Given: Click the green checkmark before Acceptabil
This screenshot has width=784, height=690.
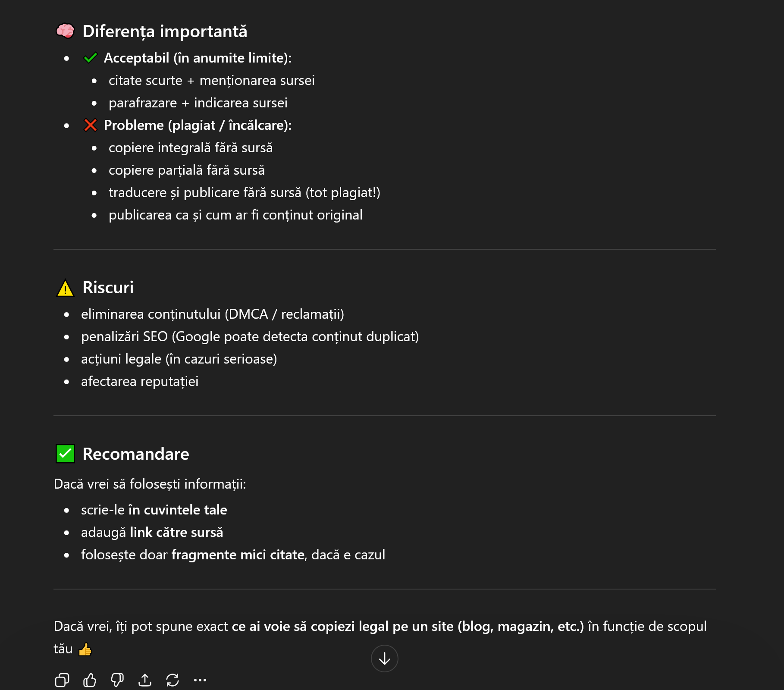Looking at the screenshot, I should pyautogui.click(x=90, y=58).
